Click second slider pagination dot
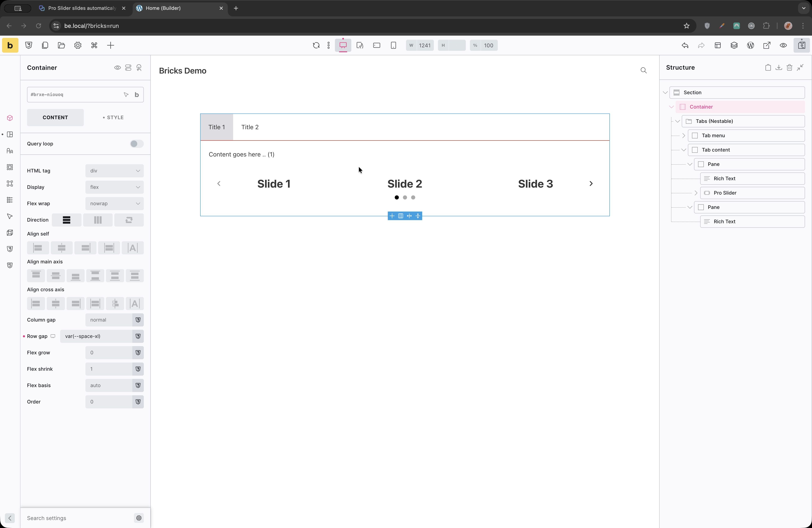The image size is (812, 528). 405,197
